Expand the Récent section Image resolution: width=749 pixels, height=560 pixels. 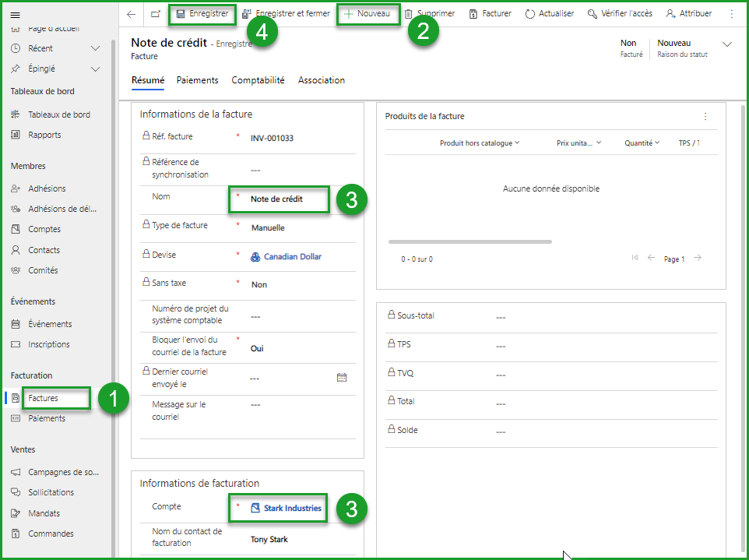click(96, 48)
